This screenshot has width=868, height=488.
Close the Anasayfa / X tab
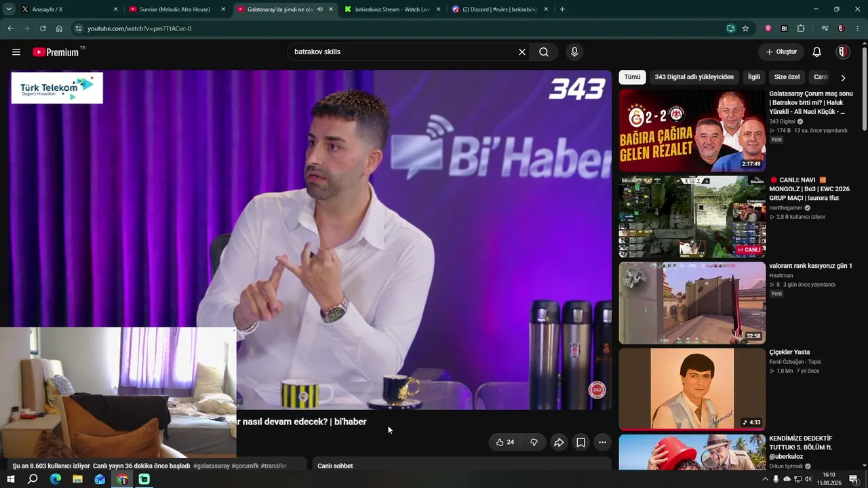[115, 9]
